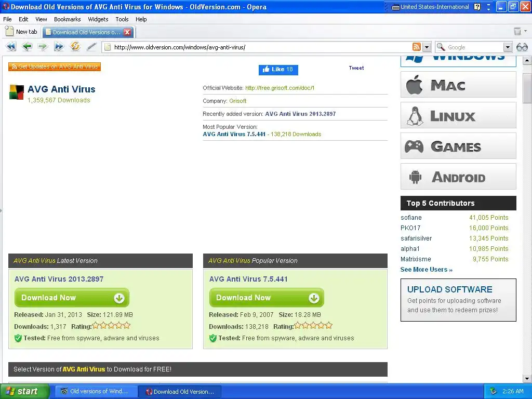Click the Grisoft company link

[237, 101]
